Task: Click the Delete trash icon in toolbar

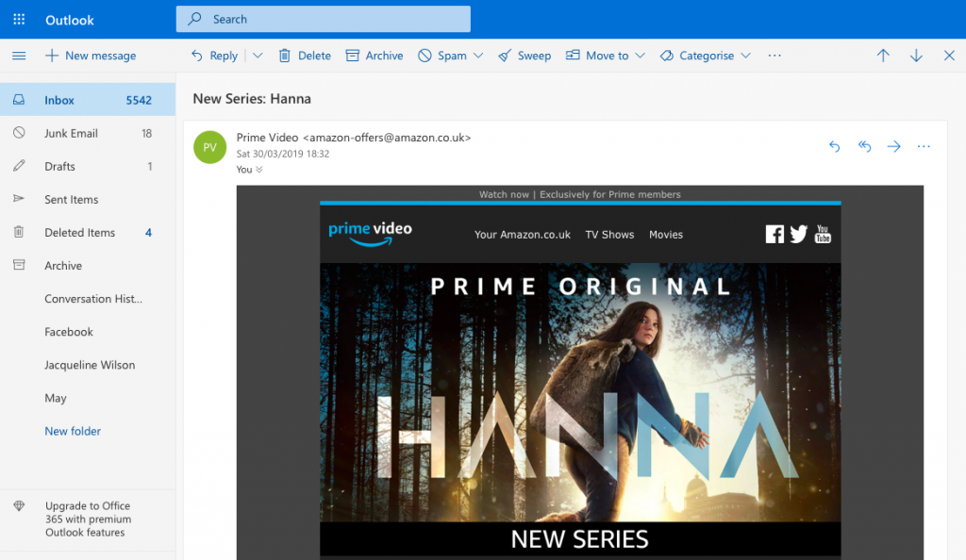Action: 284,56
